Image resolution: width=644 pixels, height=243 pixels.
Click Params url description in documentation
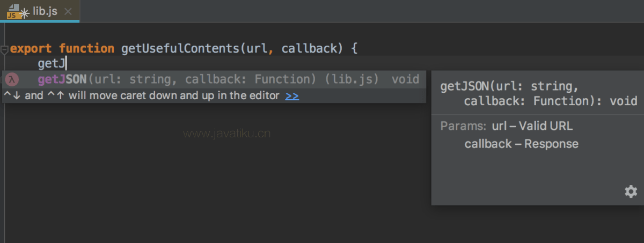click(x=532, y=127)
